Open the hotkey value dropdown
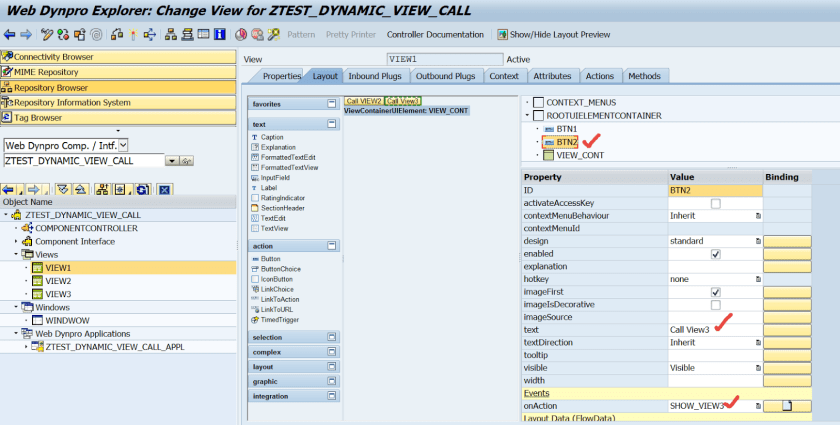The width and height of the screenshot is (840, 425). (x=758, y=279)
